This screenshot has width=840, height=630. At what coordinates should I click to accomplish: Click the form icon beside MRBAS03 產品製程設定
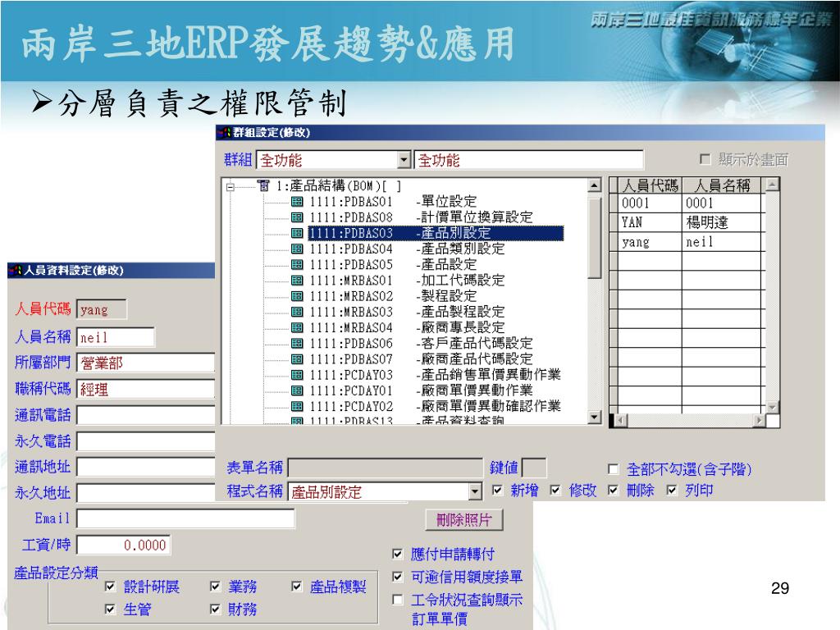(297, 312)
